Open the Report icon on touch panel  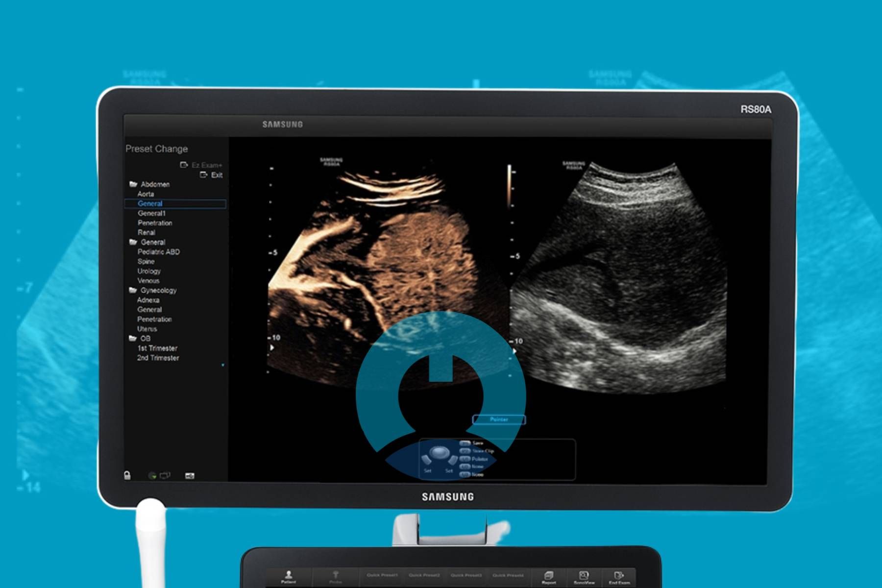pos(549,577)
